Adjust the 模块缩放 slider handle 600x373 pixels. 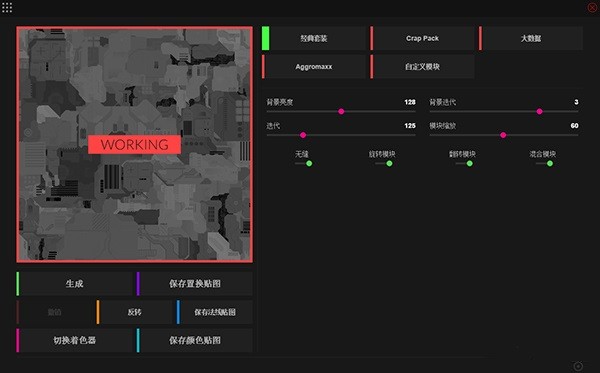click(x=503, y=135)
